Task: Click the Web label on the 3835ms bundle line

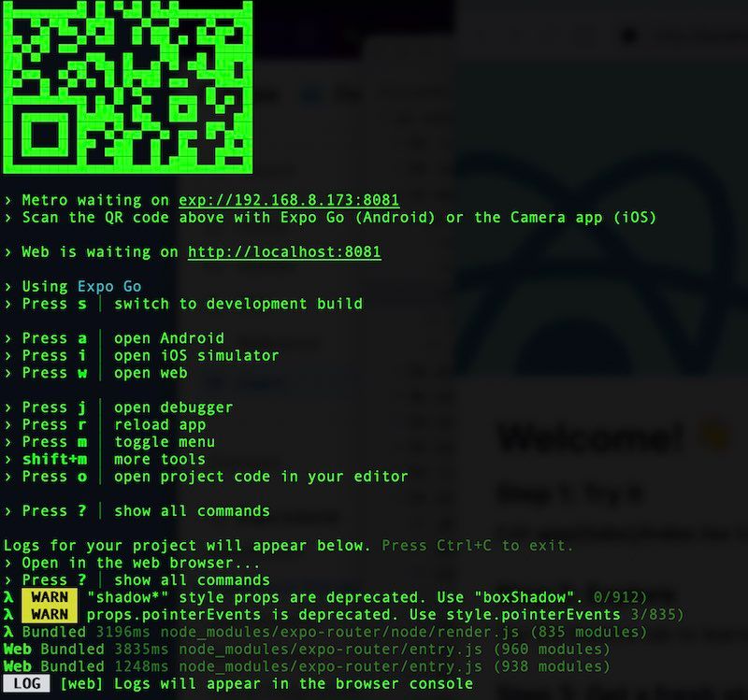Action: pyautogui.click(x=19, y=649)
